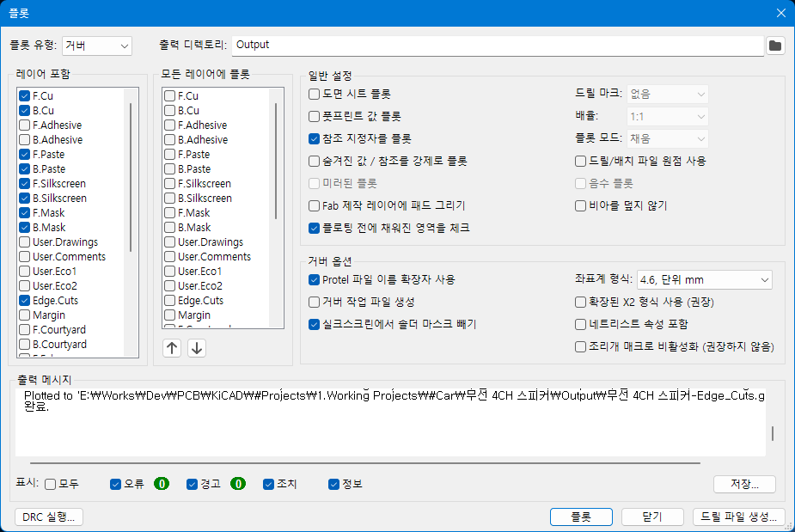This screenshot has width=795, height=532.
Task: Click the 닫기 button
Action: pos(652,517)
